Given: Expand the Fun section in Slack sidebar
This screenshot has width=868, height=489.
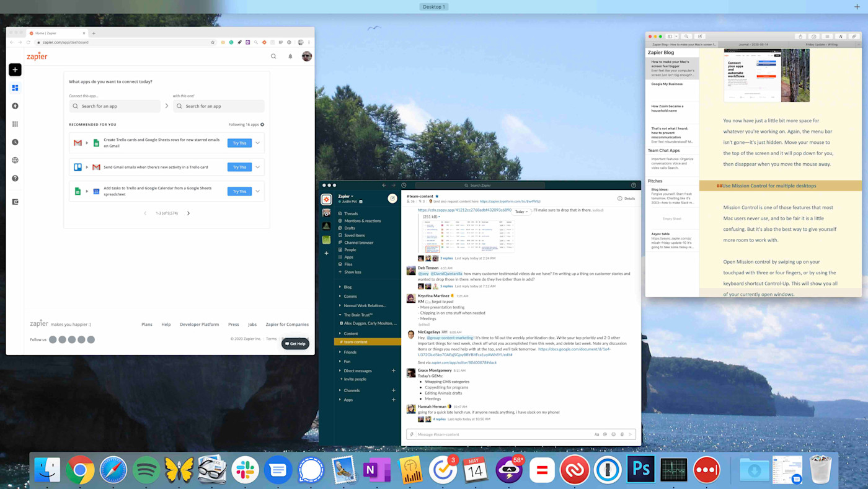Looking at the screenshot, I should tap(340, 361).
